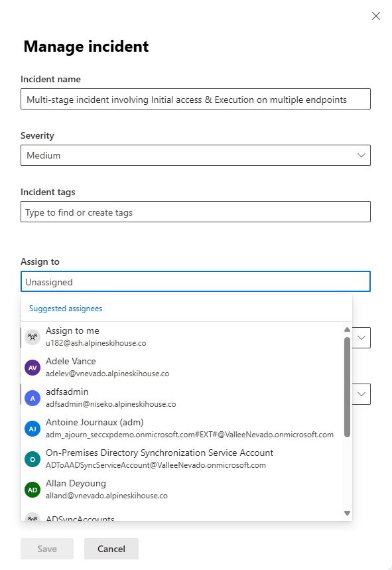The width and height of the screenshot is (392, 570).
Task: Click the Cancel button
Action: coord(110,549)
